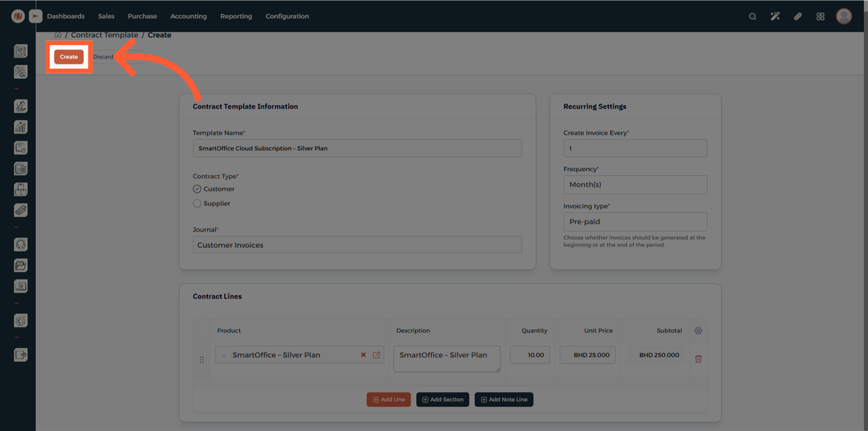Open the Frequency Month(s) dropdown
The width and height of the screenshot is (868, 431).
pyautogui.click(x=635, y=185)
